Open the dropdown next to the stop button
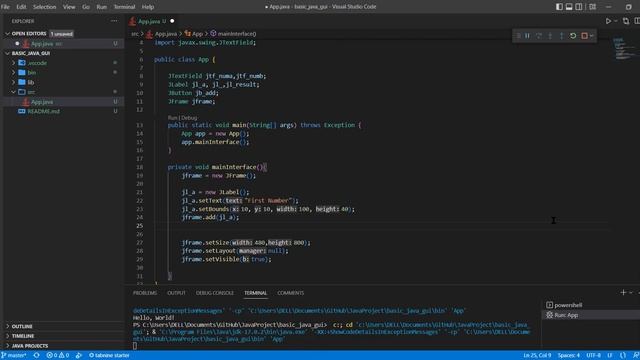The image size is (640, 360). point(591,36)
